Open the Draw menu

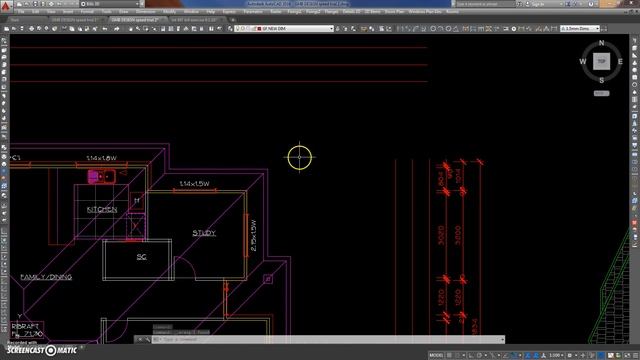click(123, 12)
